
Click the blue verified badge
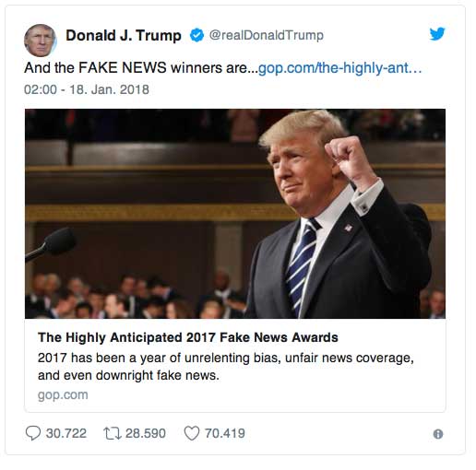[196, 35]
